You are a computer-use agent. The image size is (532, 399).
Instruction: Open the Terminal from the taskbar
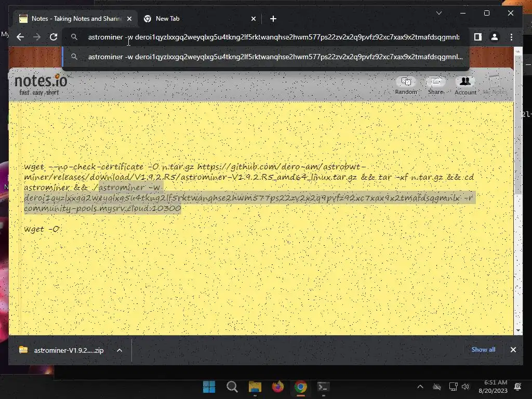coord(323,387)
